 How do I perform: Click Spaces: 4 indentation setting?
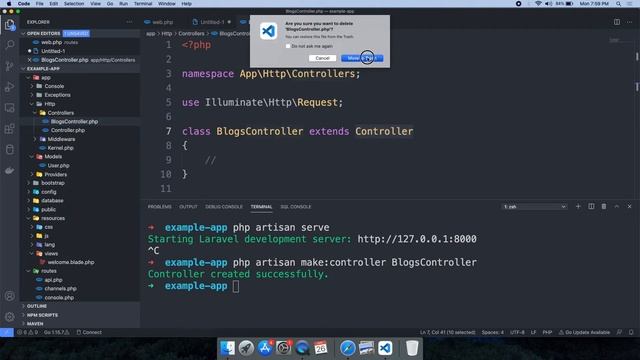[x=492, y=332]
